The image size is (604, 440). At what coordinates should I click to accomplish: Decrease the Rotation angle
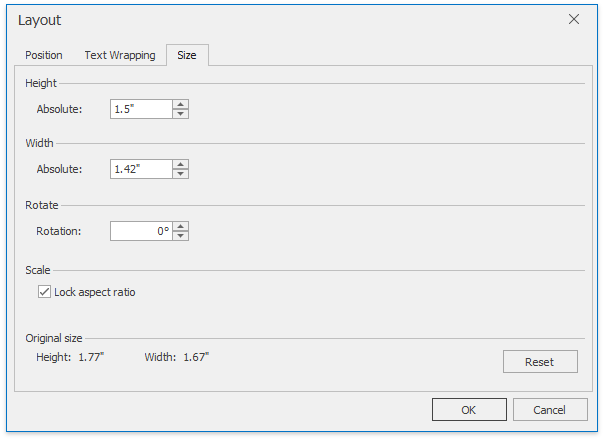pos(180,236)
